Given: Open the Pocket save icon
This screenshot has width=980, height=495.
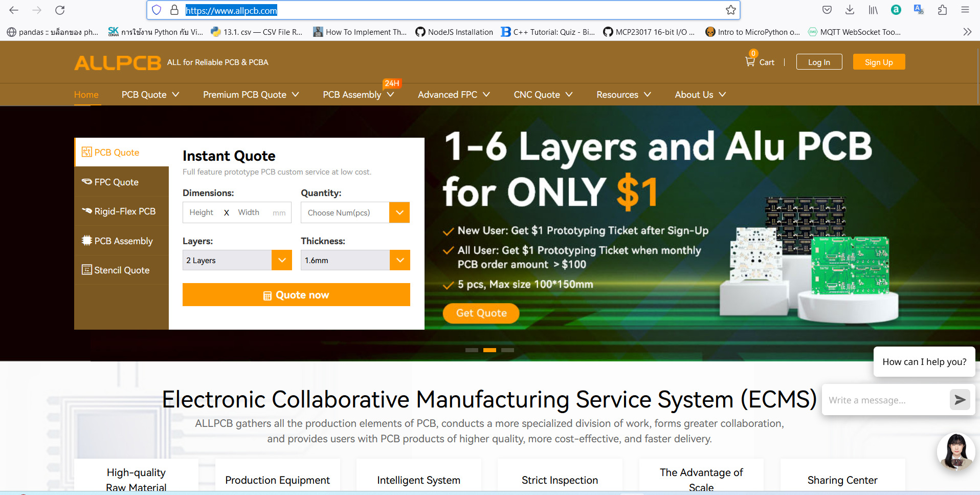Looking at the screenshot, I should click(827, 10).
